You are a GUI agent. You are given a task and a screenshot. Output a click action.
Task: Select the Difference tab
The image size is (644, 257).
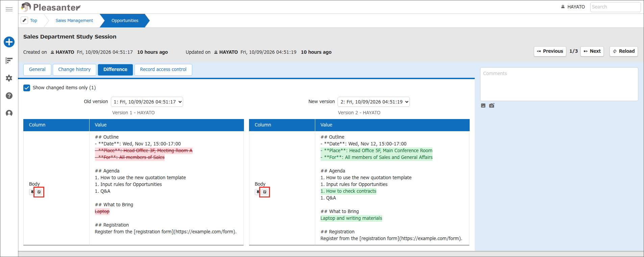(115, 70)
